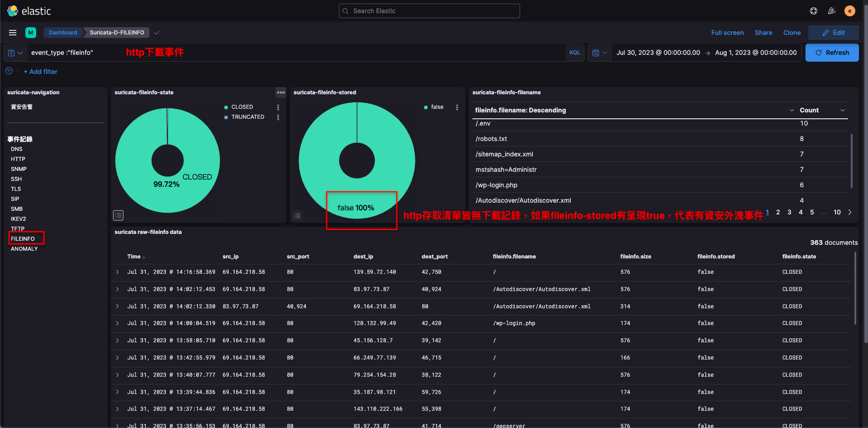Open FILEINFO event log dashboard
Screen dimensions: 868x428
[23, 239]
